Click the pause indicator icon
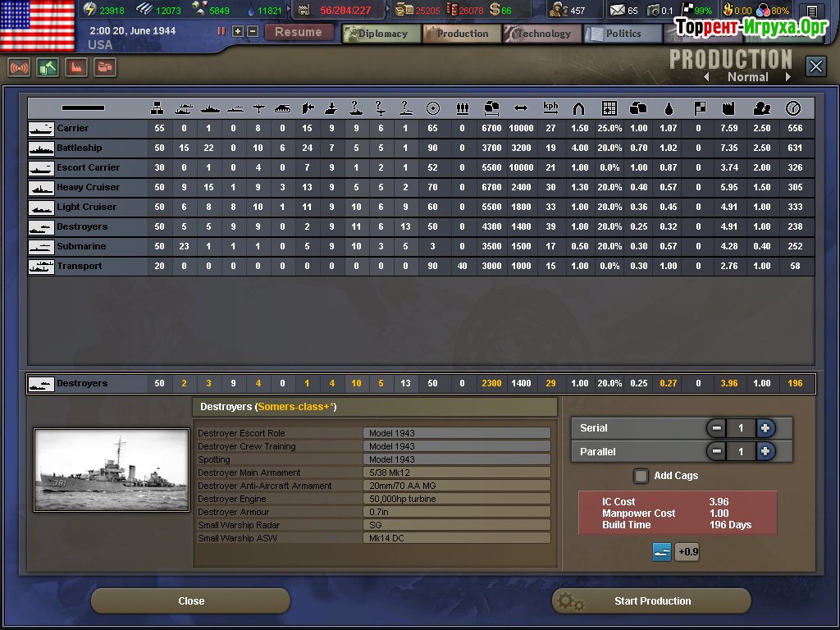Image resolution: width=840 pixels, height=630 pixels. click(x=221, y=32)
